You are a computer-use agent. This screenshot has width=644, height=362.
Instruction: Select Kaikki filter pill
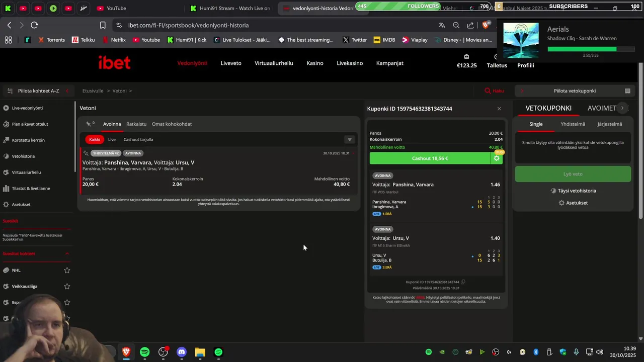pos(95,140)
